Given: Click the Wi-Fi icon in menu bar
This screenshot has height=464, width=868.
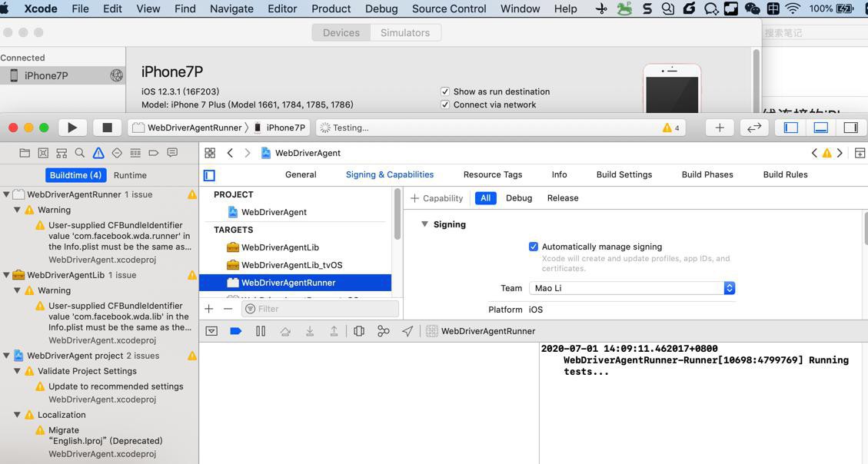Looking at the screenshot, I should [793, 9].
